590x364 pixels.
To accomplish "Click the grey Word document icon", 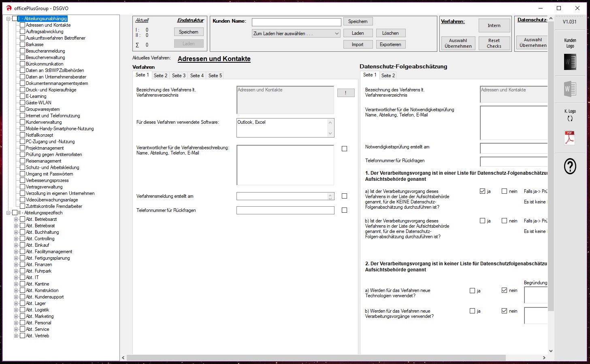I will point(570,89).
